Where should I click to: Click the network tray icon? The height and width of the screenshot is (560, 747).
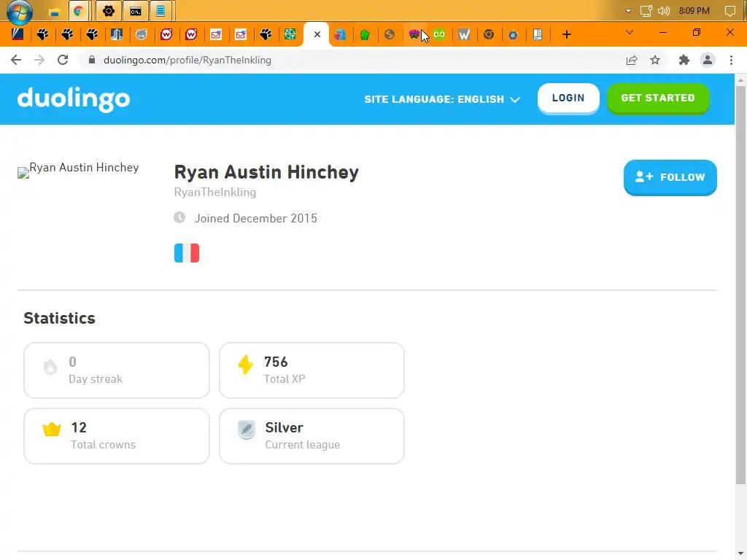coord(646,11)
